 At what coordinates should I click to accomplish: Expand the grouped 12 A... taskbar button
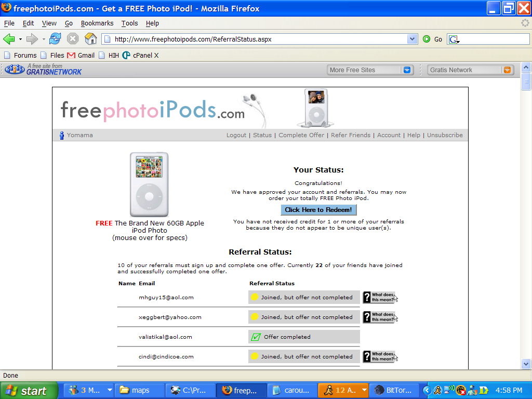click(364, 390)
